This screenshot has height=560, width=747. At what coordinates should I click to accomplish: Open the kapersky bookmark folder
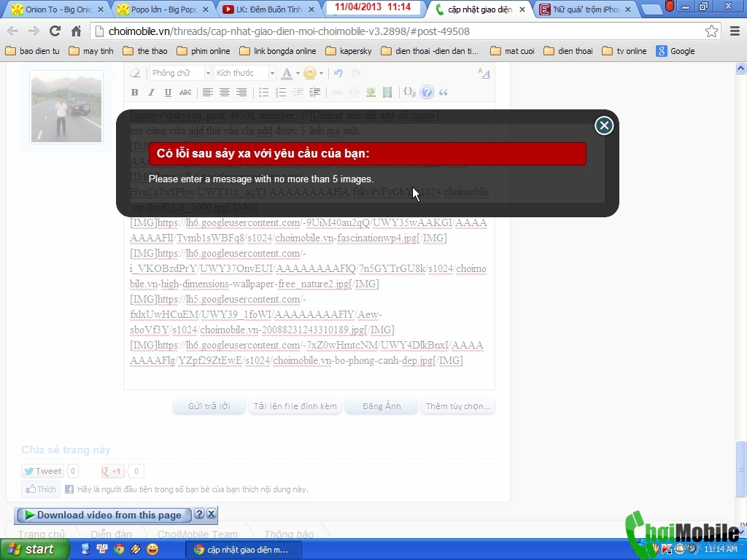(x=349, y=51)
